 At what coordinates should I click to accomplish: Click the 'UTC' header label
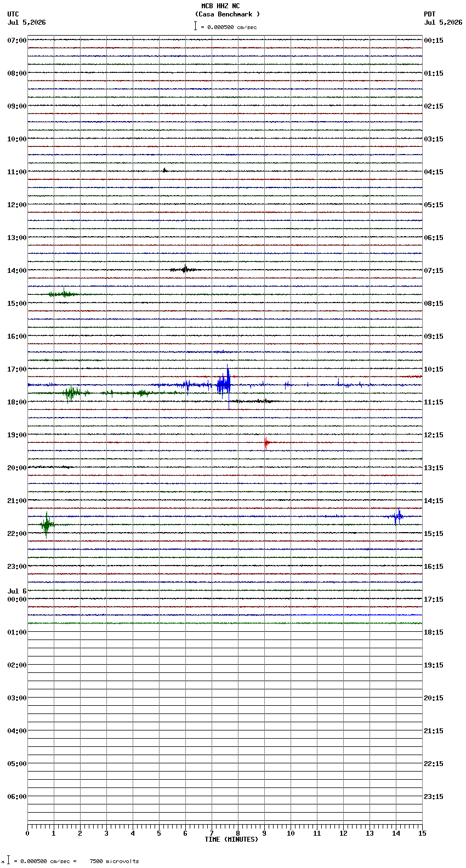(x=13, y=14)
